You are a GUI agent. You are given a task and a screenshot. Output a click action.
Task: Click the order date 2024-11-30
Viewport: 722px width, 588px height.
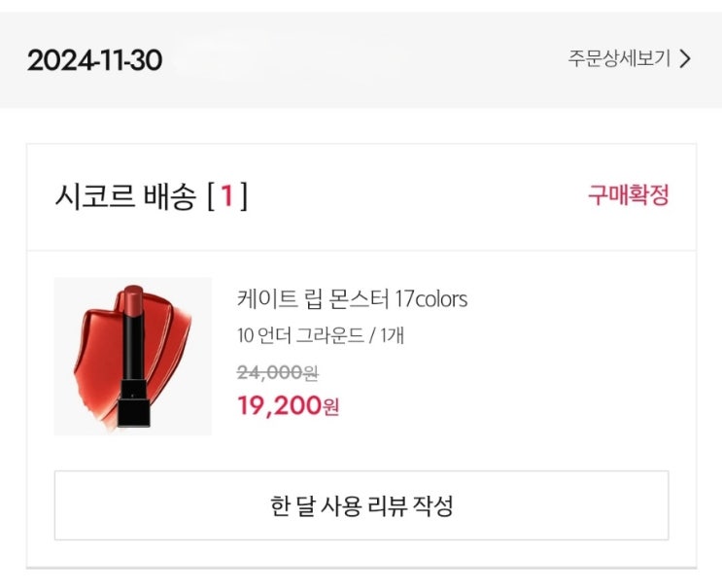point(94,60)
